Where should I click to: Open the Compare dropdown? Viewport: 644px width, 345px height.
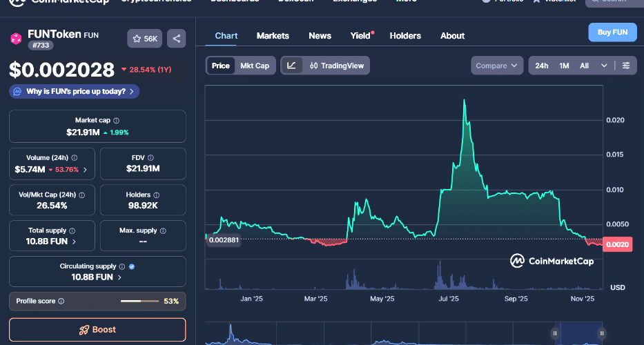(x=496, y=66)
